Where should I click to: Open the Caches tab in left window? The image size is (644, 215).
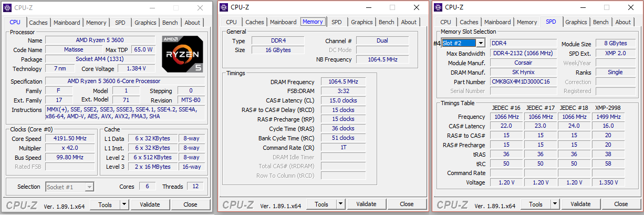pos(38,23)
